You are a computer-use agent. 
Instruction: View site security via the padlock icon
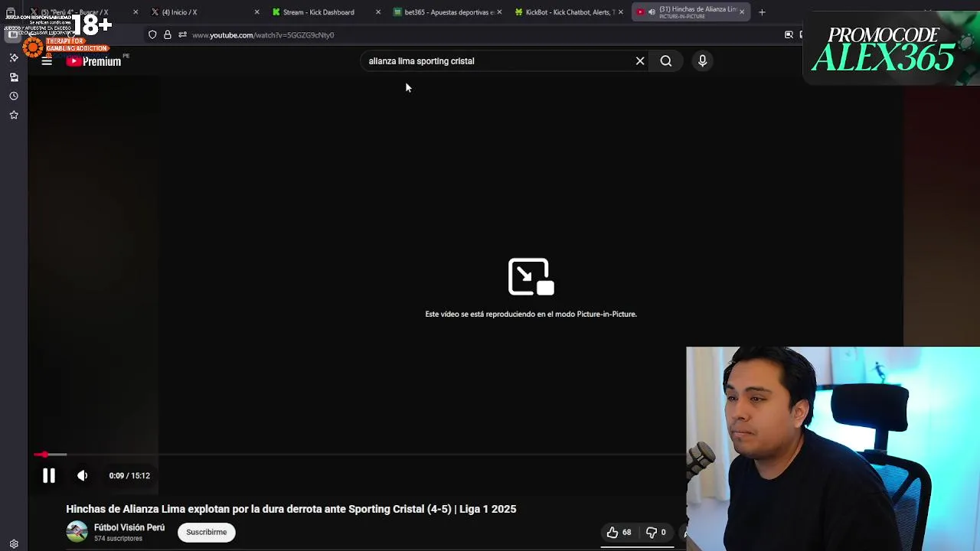tap(168, 35)
